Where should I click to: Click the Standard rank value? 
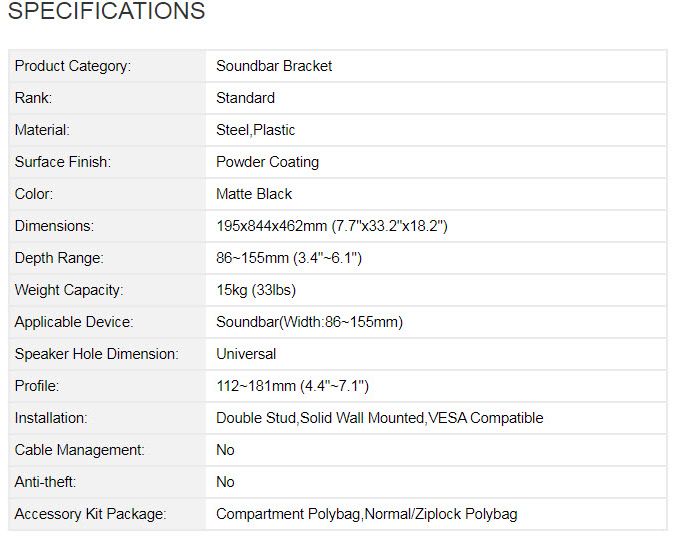(245, 98)
